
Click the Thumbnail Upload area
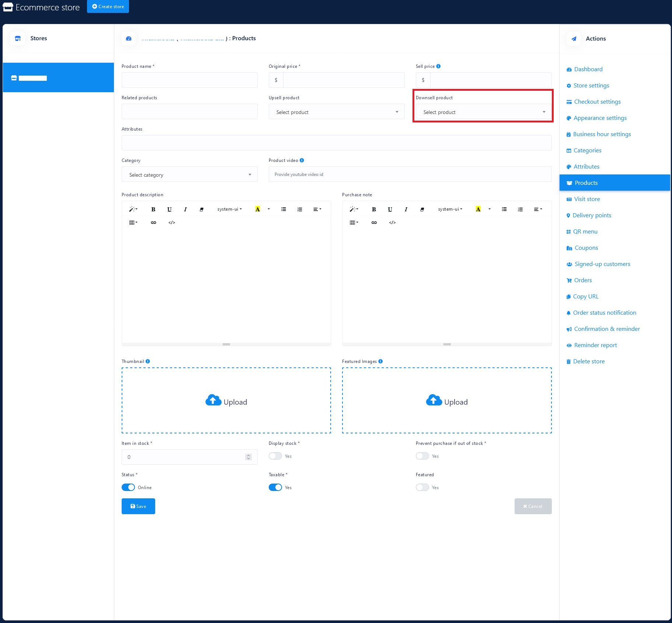coord(226,401)
